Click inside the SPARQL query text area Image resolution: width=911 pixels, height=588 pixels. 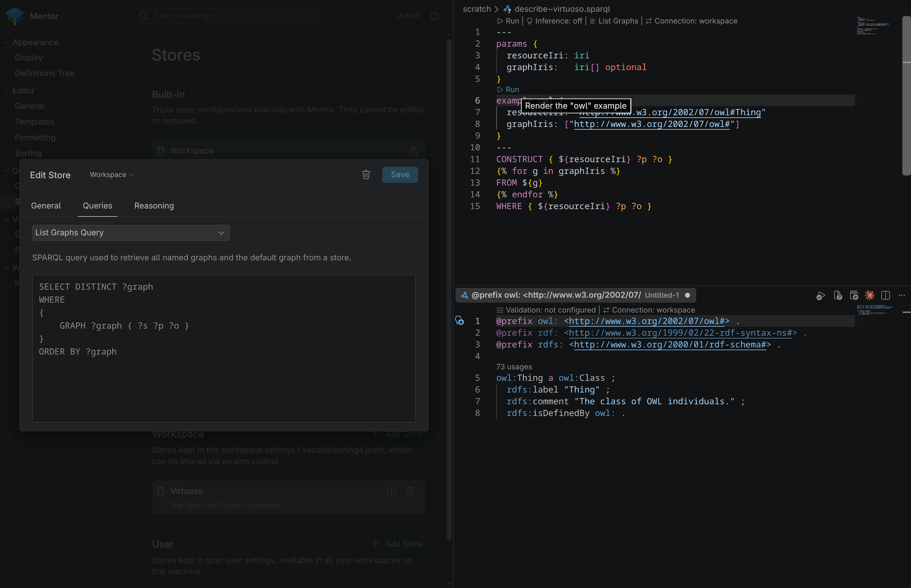click(x=224, y=348)
